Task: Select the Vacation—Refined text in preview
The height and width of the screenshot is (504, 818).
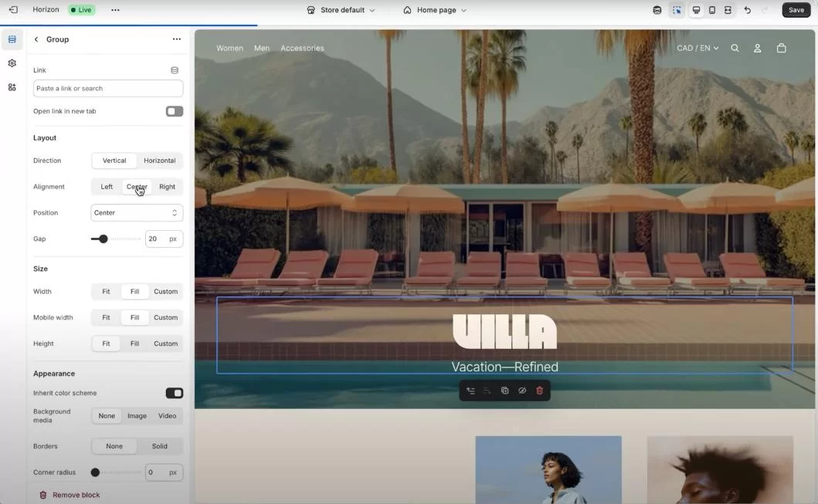Action: 504,367
